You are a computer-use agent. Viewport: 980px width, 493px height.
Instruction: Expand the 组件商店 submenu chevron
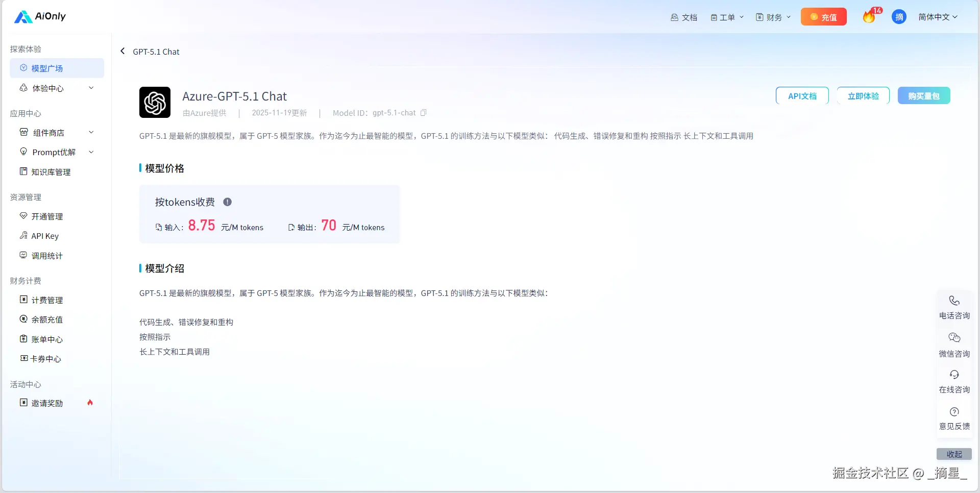tap(91, 132)
